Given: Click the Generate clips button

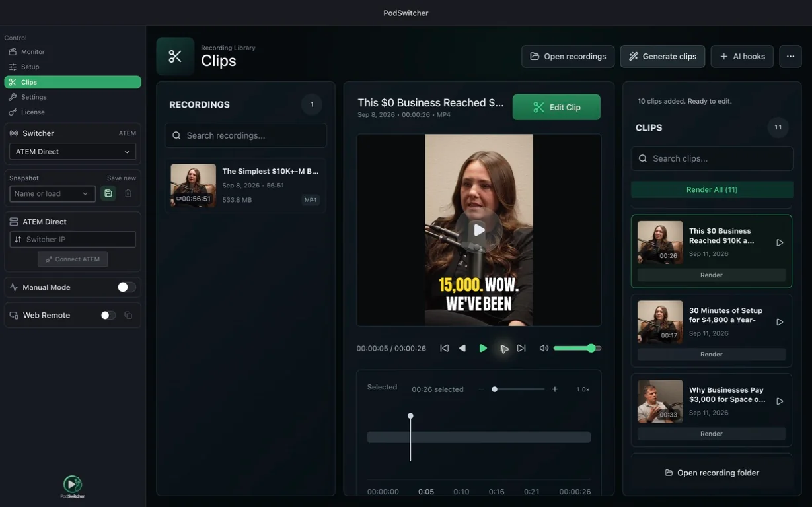Looking at the screenshot, I should (x=662, y=56).
